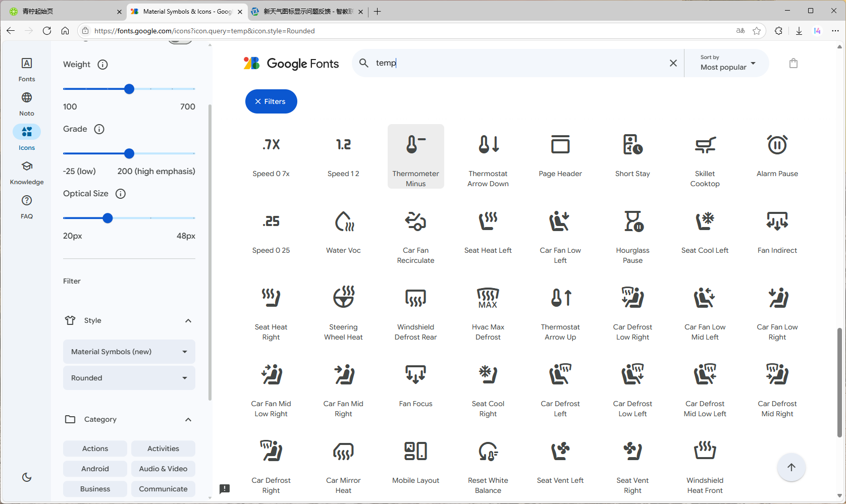This screenshot has height=504, width=846.
Task: Show info about Optical Size
Action: pyautogui.click(x=121, y=194)
